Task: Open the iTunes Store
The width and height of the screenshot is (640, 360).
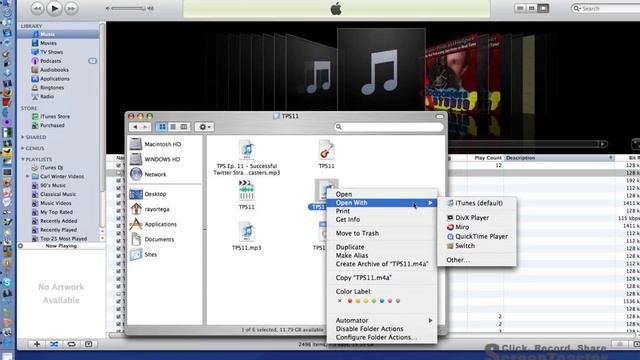Action: pyautogui.click(x=55, y=117)
